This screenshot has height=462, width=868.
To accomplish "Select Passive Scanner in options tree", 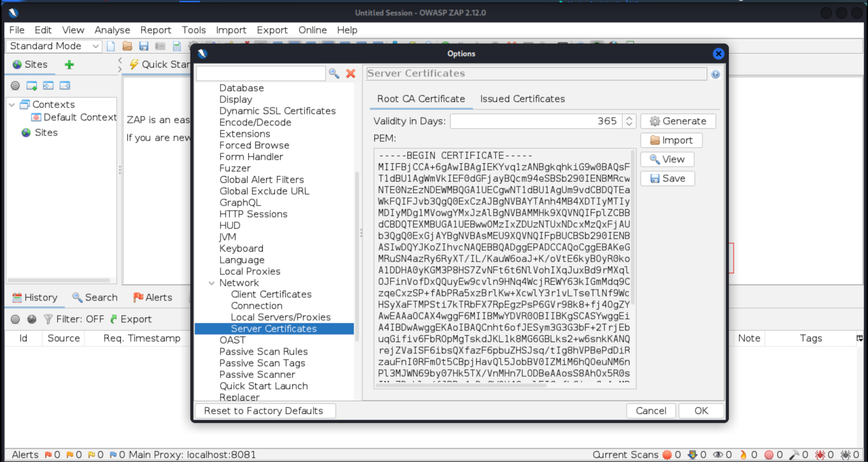I will (257, 375).
